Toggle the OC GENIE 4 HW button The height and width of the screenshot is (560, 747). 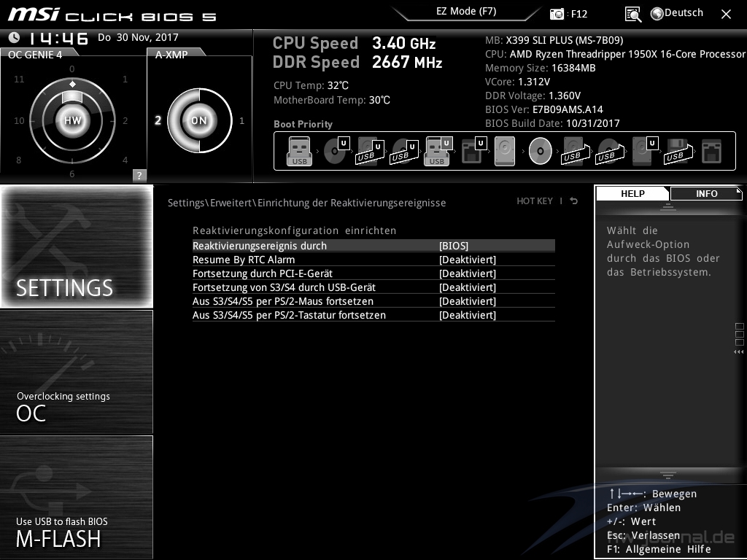72,120
